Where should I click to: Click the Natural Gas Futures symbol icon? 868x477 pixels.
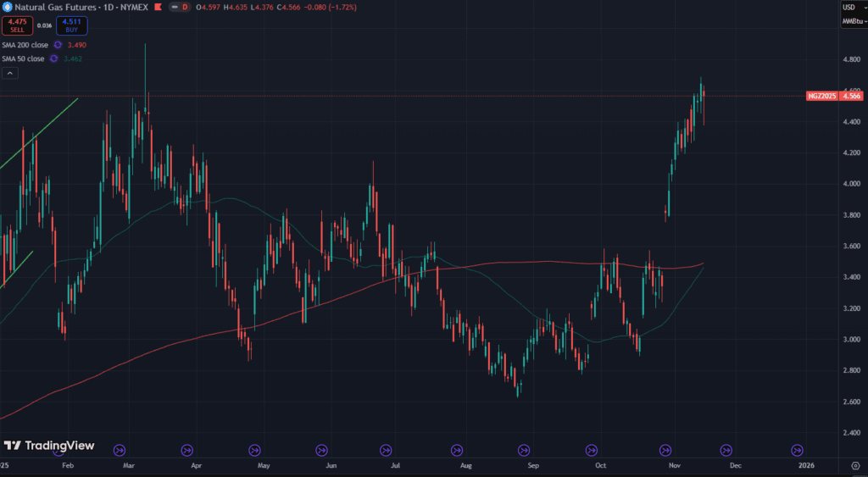pyautogui.click(x=7, y=8)
